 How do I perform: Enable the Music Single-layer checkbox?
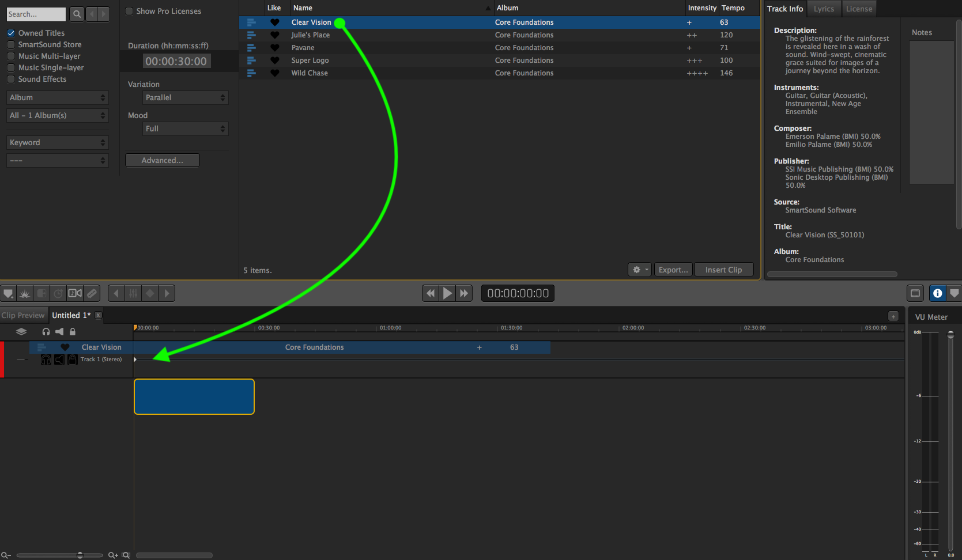(x=11, y=67)
